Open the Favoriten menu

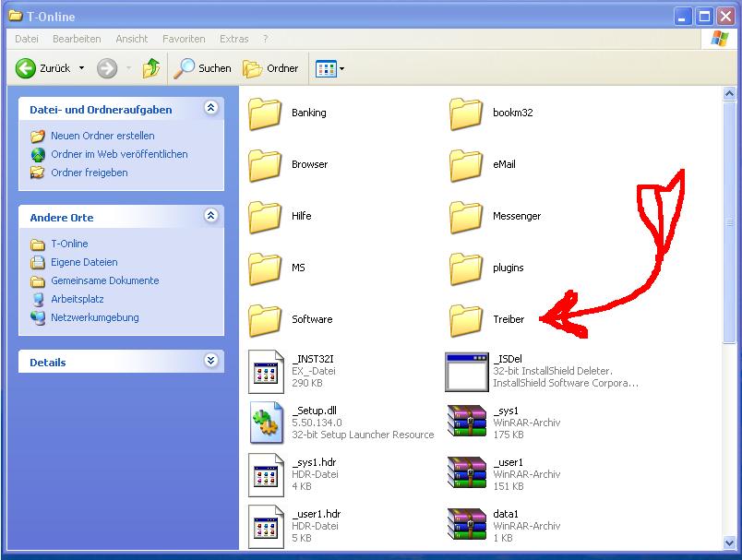coord(184,39)
